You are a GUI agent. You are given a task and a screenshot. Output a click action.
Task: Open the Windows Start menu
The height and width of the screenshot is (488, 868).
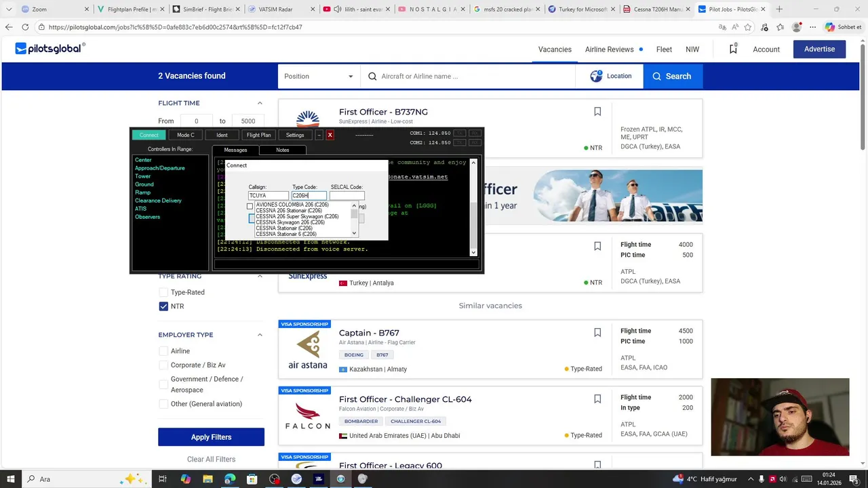click(x=11, y=479)
